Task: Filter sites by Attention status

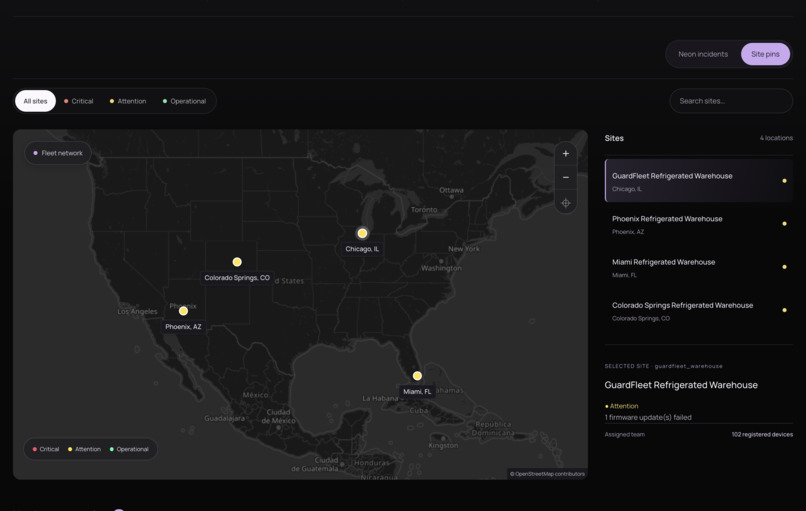Action: coord(128,101)
